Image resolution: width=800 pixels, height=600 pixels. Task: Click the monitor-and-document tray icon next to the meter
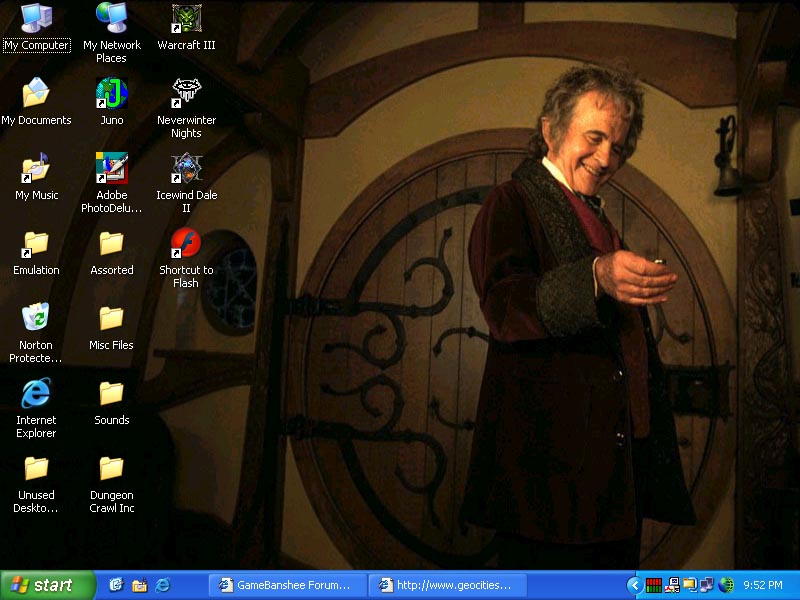672,585
